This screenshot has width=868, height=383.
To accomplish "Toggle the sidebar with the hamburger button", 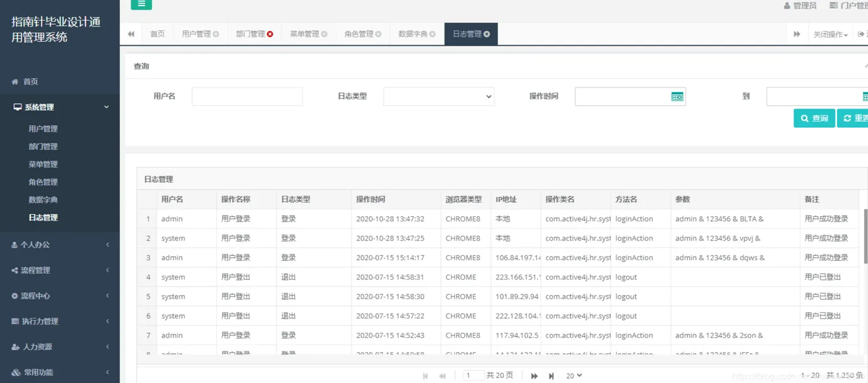I will (x=141, y=4).
